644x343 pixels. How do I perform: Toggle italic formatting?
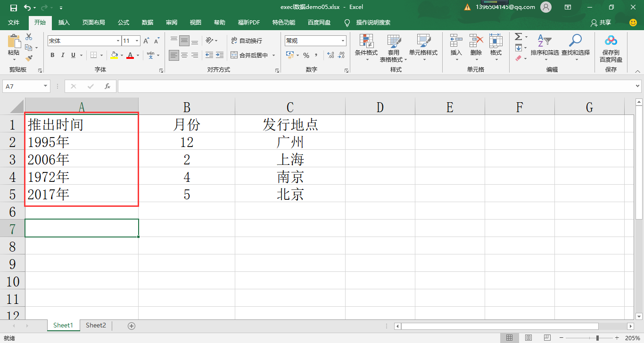(x=63, y=55)
